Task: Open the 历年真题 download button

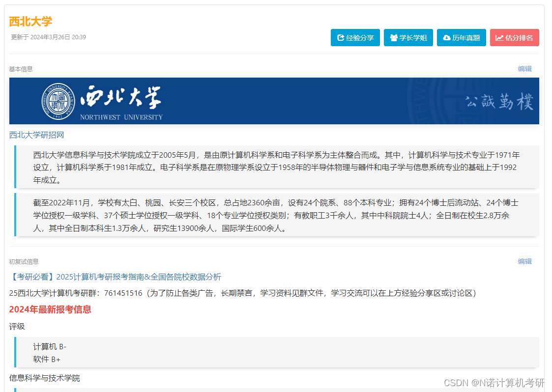Action: coord(462,38)
